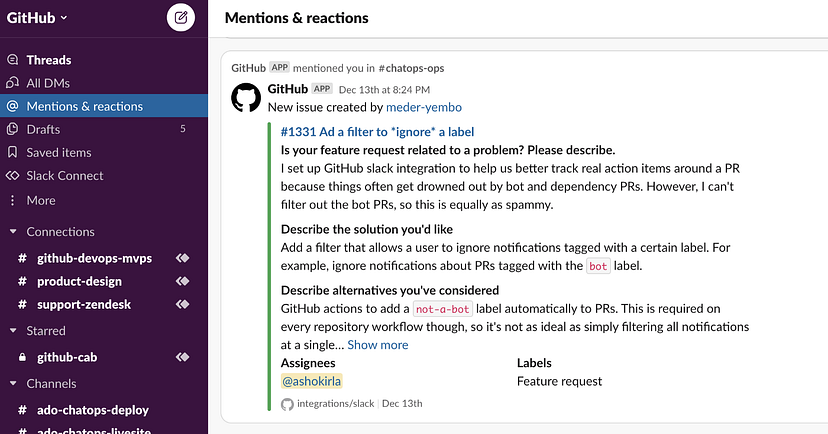Collapse the Starred section
The height and width of the screenshot is (434, 828).
tap(13, 331)
